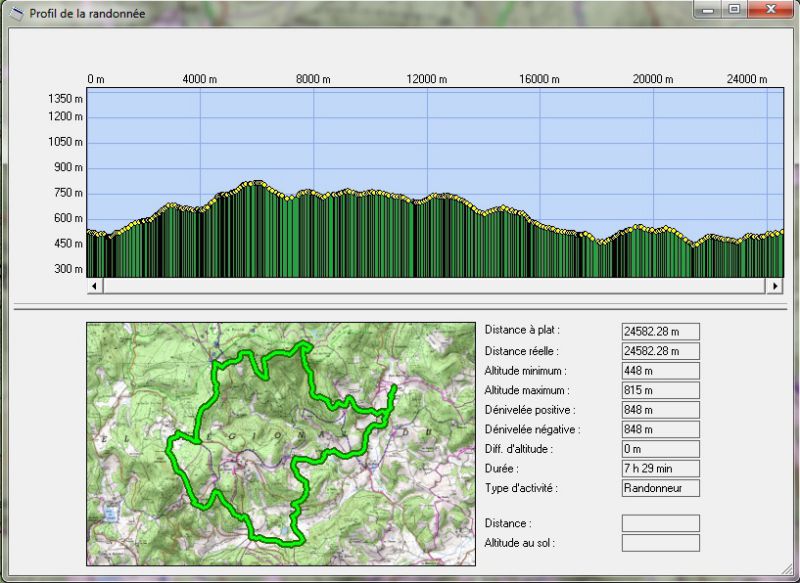Screen dimensions: 800x583
Task: Click the empty Altitude au sol field
Action: pos(660,543)
